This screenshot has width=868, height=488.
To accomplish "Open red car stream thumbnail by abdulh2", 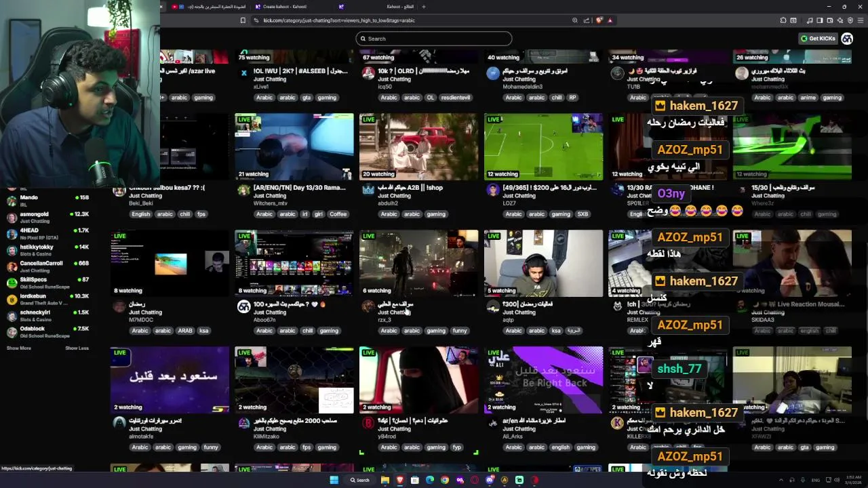I will (418, 146).
